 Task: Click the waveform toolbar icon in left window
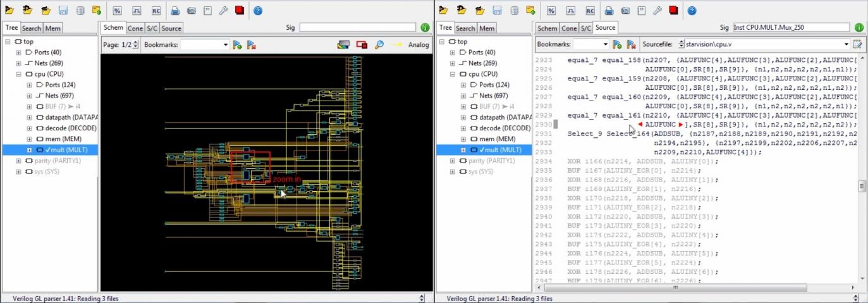tap(137, 10)
